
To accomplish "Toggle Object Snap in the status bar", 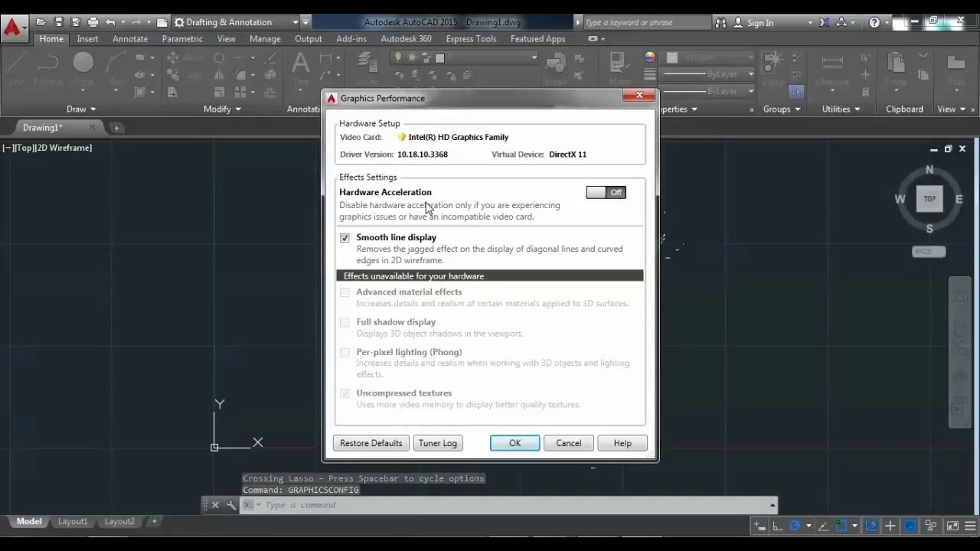I will pos(841,526).
